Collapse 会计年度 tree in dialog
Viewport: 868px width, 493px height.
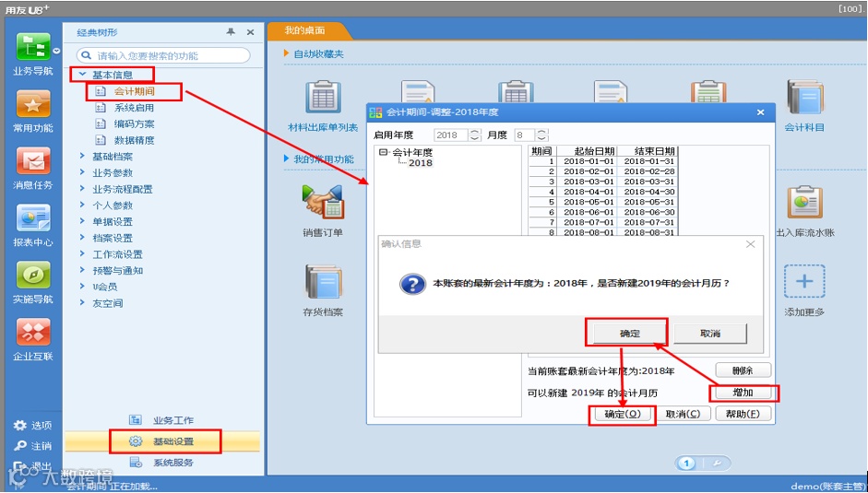pos(383,152)
